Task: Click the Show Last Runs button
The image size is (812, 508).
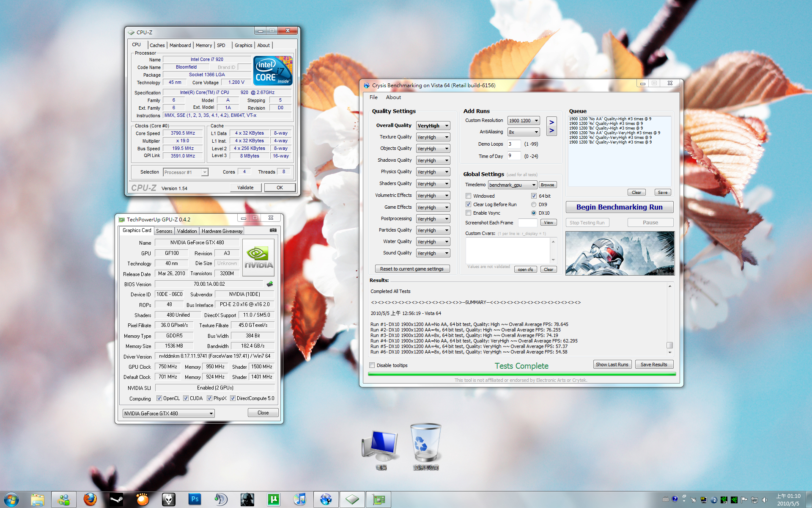Action: [x=612, y=364]
